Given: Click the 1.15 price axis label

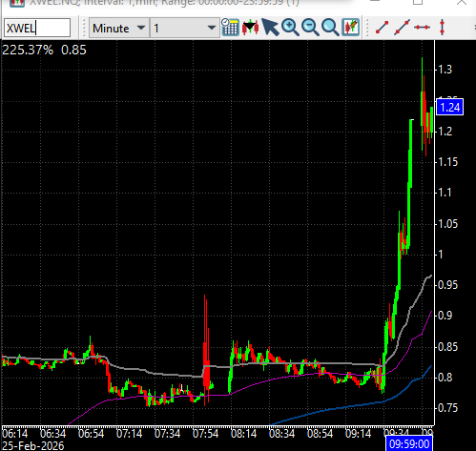Looking at the screenshot, I should 448,162.
